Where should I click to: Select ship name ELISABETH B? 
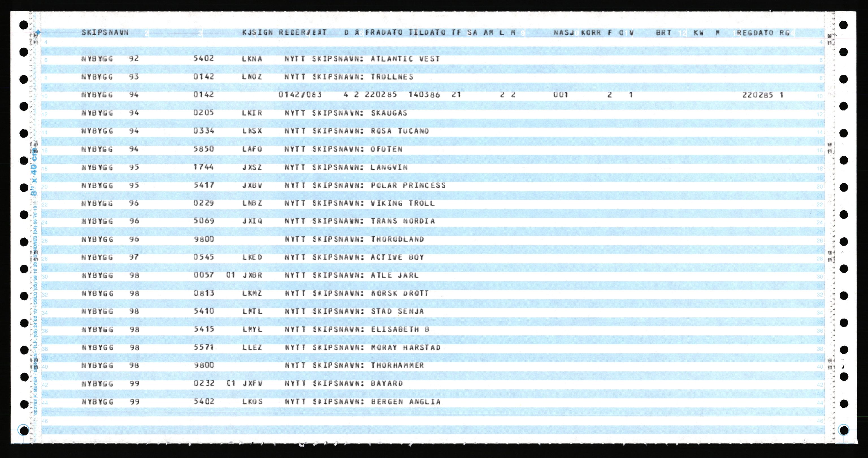pyautogui.click(x=400, y=329)
